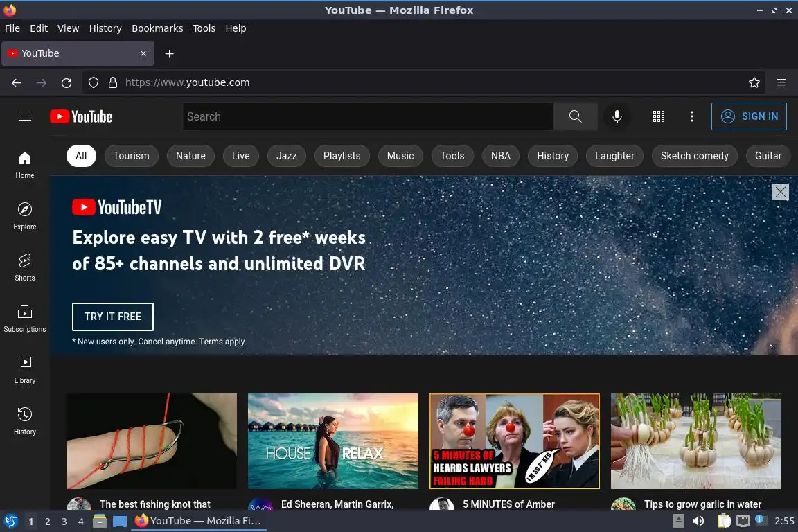The image size is (798, 532).
Task: Open the View menu
Action: pyautogui.click(x=68, y=28)
